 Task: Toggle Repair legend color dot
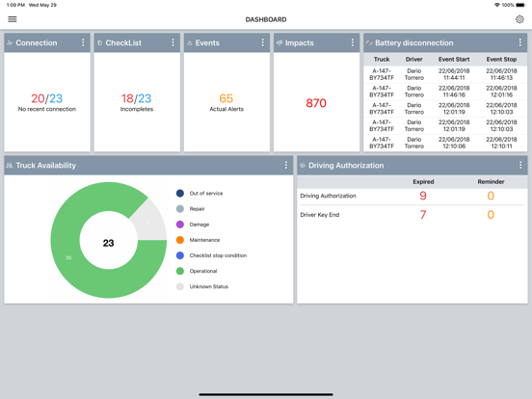tap(180, 209)
